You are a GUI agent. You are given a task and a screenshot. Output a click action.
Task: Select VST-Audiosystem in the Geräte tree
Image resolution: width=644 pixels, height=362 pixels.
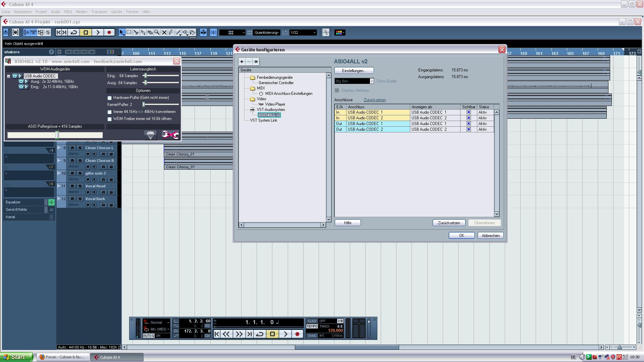pyautogui.click(x=271, y=110)
